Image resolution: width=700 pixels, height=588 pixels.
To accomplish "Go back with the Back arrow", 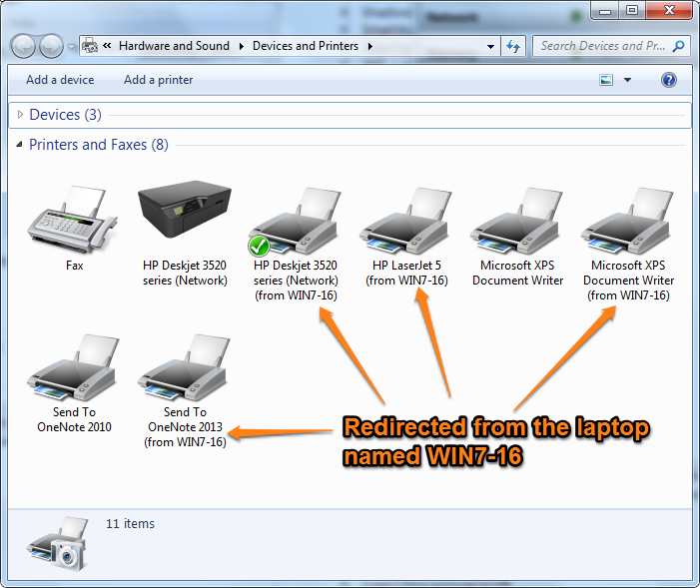I will coord(23,46).
